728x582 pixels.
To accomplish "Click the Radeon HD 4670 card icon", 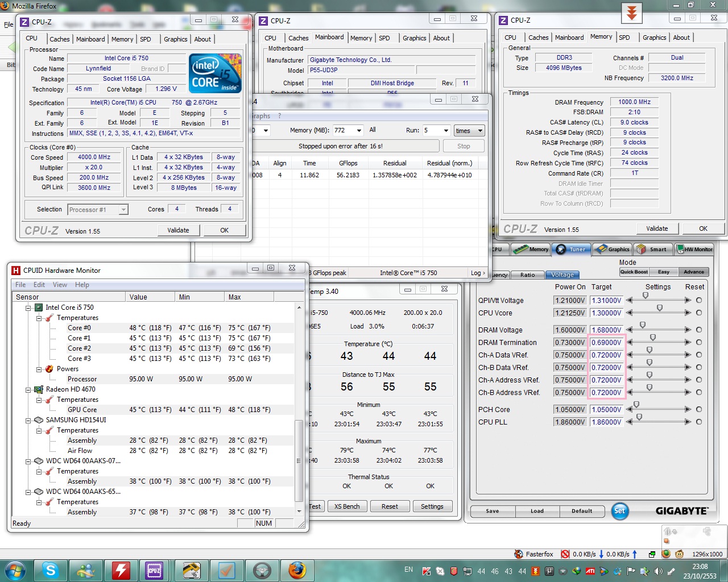I will [39, 389].
